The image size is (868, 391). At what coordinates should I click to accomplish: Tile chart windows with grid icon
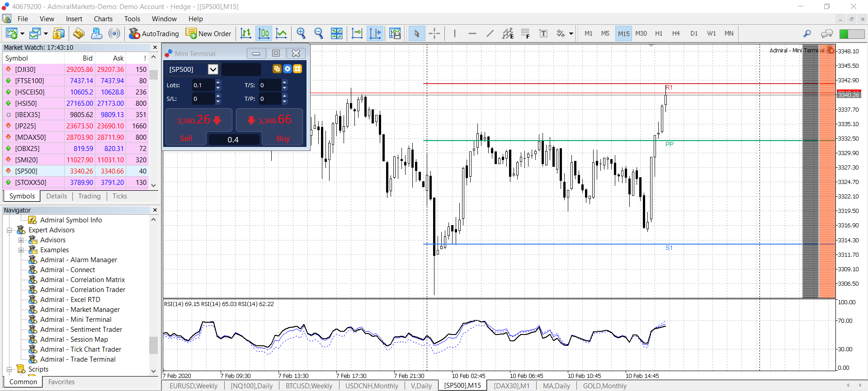pyautogui.click(x=337, y=33)
